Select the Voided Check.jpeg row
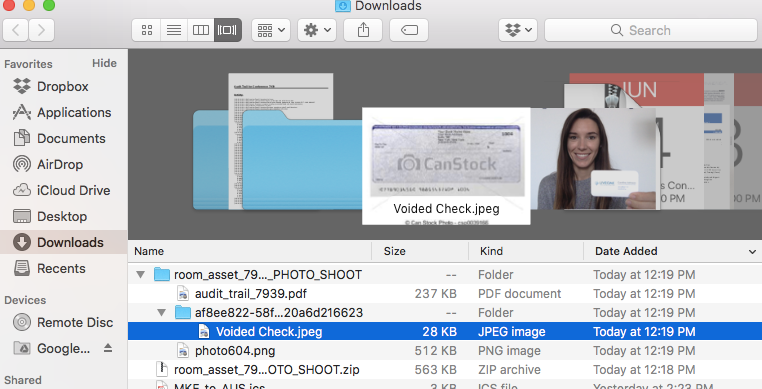 tap(445, 332)
